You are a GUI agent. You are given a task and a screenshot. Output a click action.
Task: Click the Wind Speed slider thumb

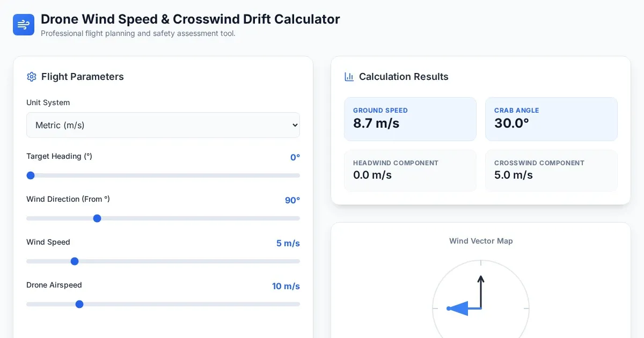click(x=75, y=261)
